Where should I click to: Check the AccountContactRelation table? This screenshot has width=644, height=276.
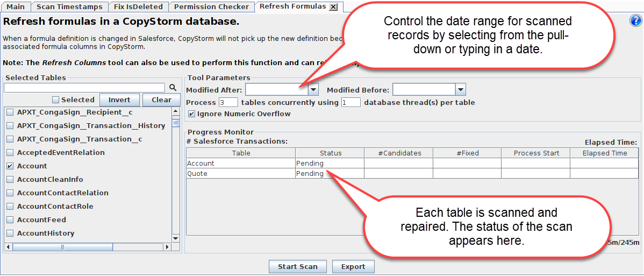coord(10,193)
